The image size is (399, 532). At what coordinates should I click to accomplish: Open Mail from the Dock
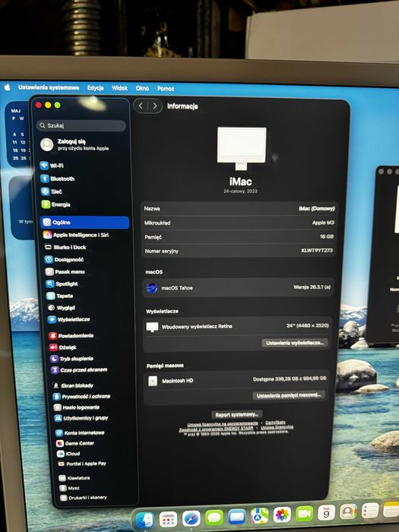tap(237, 517)
